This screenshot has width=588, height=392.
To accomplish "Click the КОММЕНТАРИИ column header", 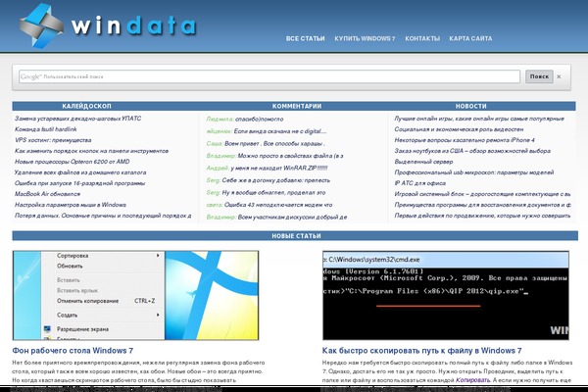I will (297, 106).
